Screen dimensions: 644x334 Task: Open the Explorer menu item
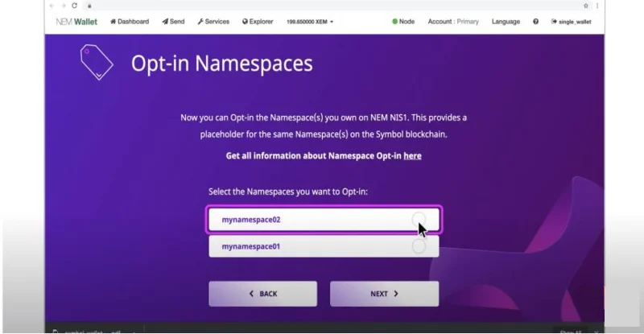[258, 22]
